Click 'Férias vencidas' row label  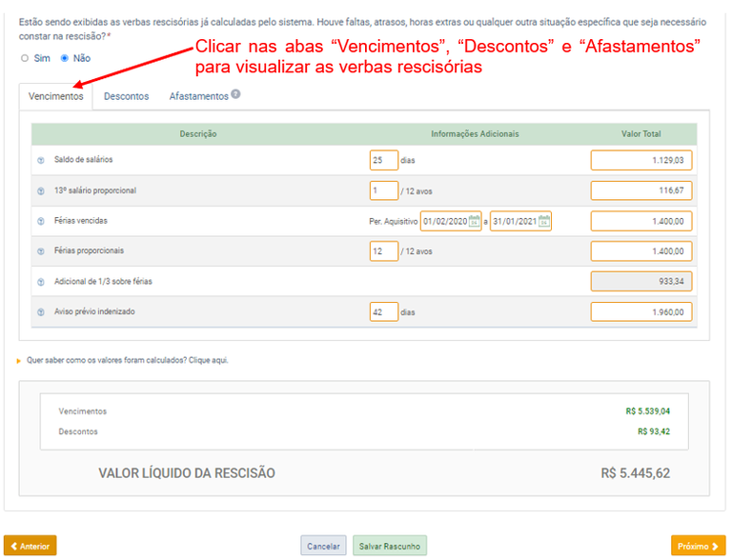click(81, 221)
